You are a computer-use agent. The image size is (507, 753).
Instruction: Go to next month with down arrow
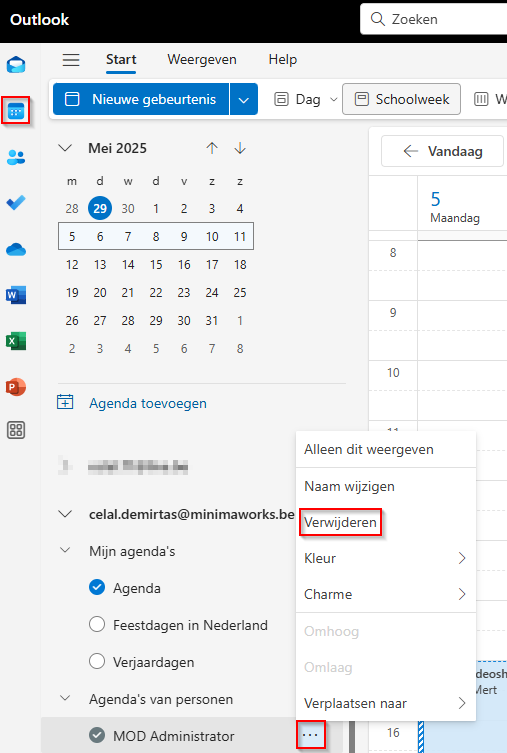pyautogui.click(x=240, y=148)
